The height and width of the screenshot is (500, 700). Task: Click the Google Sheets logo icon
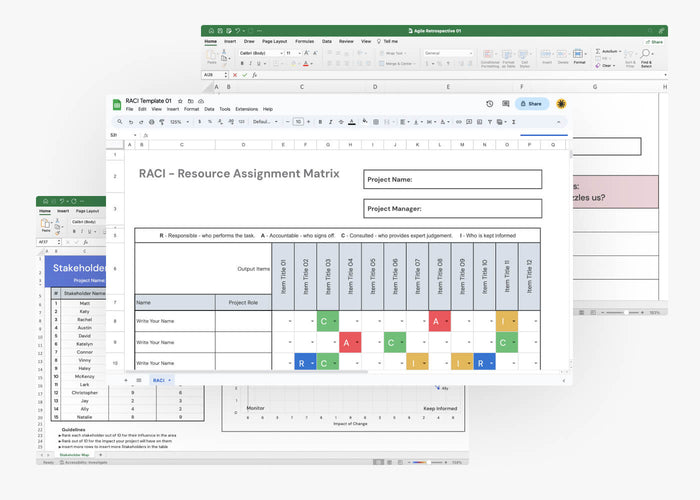(x=117, y=103)
